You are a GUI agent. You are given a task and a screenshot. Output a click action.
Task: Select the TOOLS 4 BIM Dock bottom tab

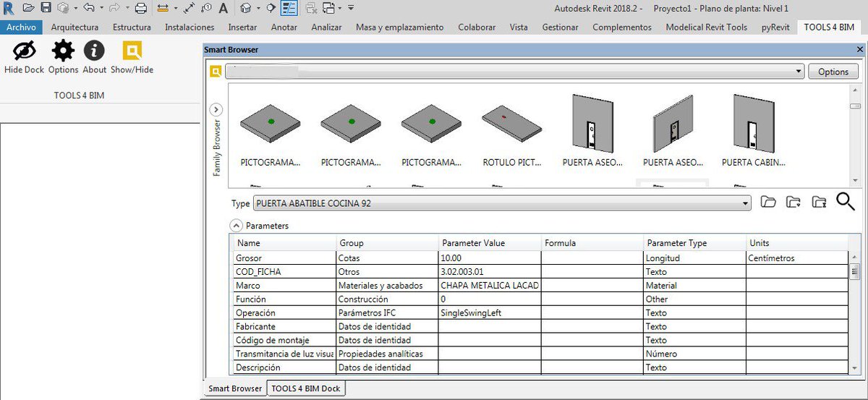pos(306,388)
